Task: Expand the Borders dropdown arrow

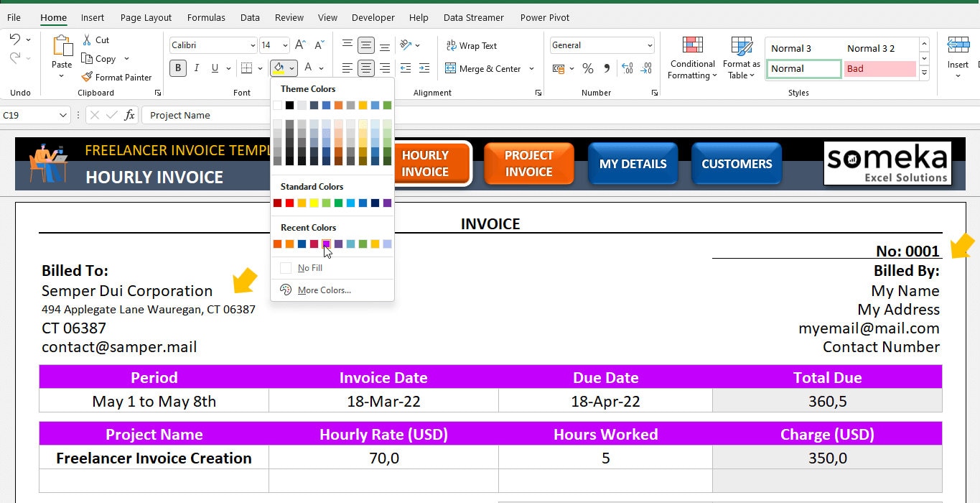Action: click(x=260, y=69)
